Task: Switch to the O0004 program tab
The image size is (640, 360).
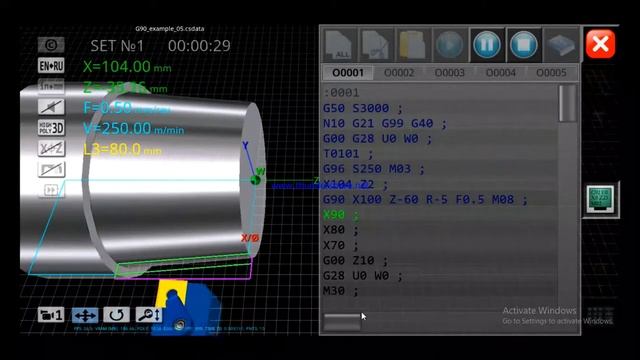Action: pos(500,73)
